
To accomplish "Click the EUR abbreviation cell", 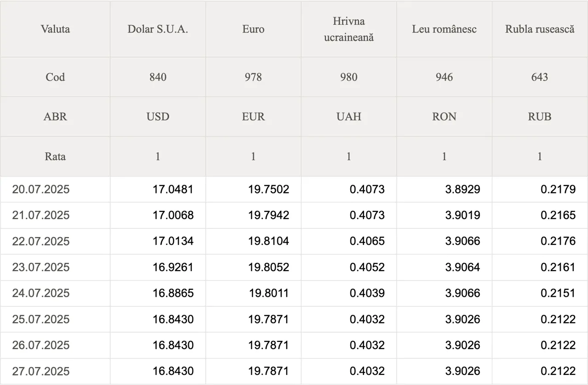I will click(254, 117).
